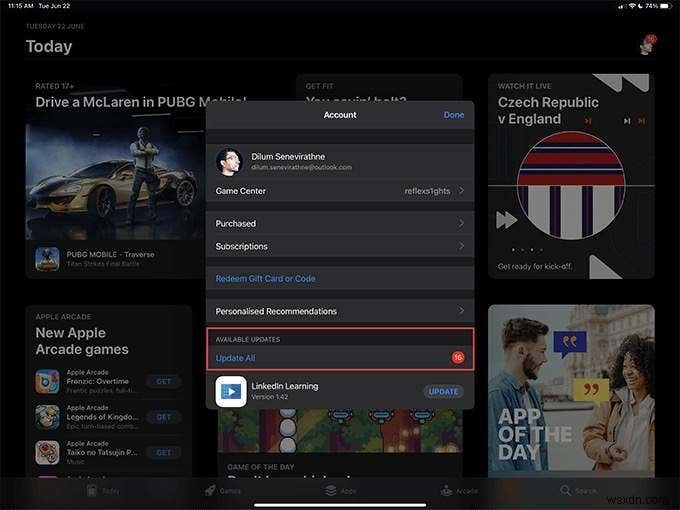Click LinkedIn Learning Version 1.42 text
The width and height of the screenshot is (680, 510).
pos(270,397)
